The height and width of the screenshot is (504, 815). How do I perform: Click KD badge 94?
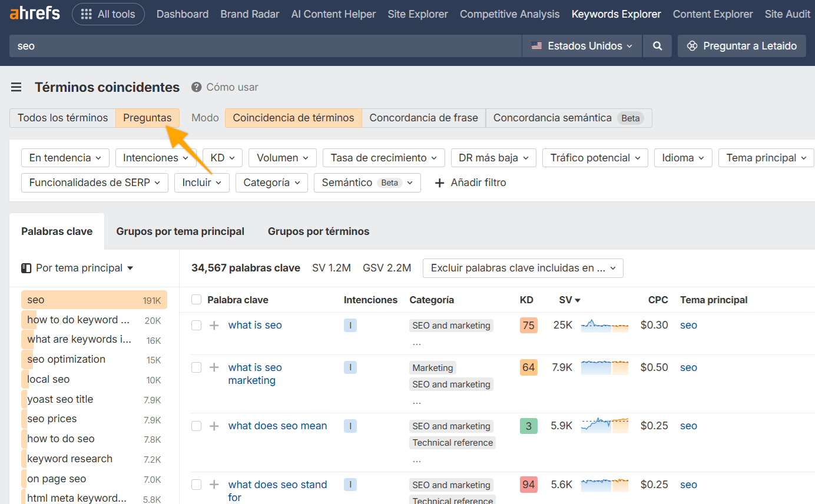click(x=529, y=485)
